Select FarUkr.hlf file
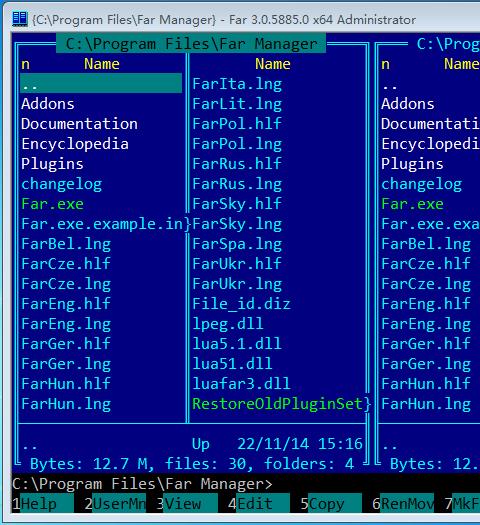Image resolution: width=480 pixels, height=525 pixels. click(237, 264)
